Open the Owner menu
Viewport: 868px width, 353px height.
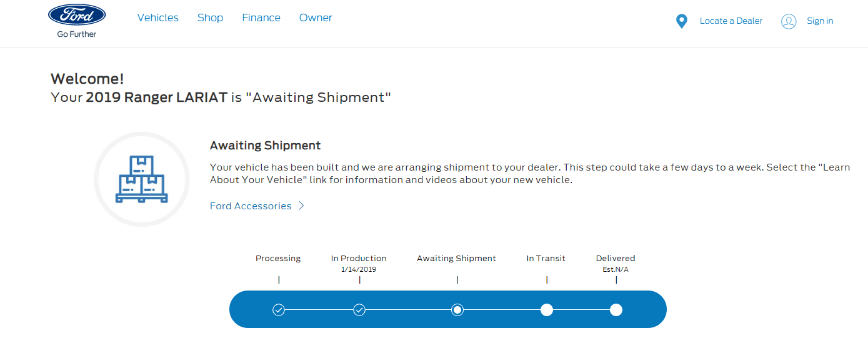click(x=316, y=17)
